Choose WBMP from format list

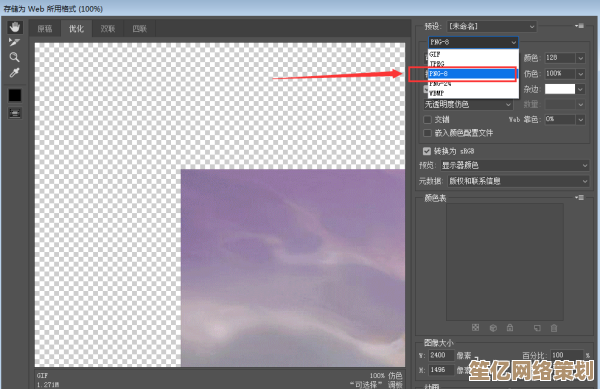(473, 93)
